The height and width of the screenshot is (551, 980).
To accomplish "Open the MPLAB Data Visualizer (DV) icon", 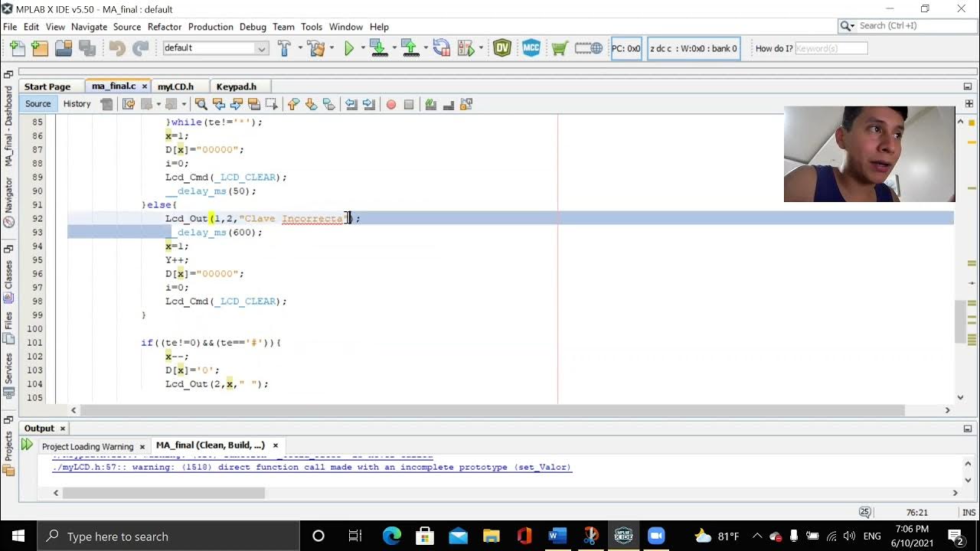I will tap(502, 48).
